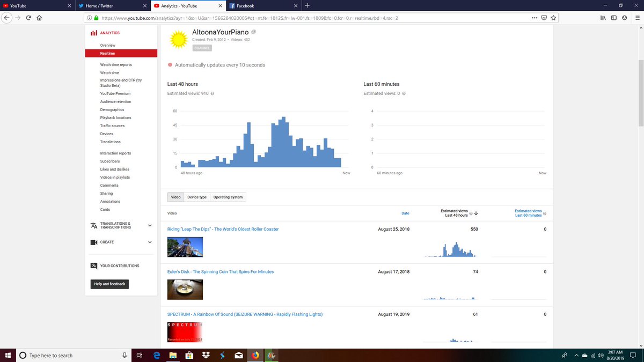Click the Firefox icon in taskbar
Image resolution: width=644 pixels, height=362 pixels.
tap(255, 355)
